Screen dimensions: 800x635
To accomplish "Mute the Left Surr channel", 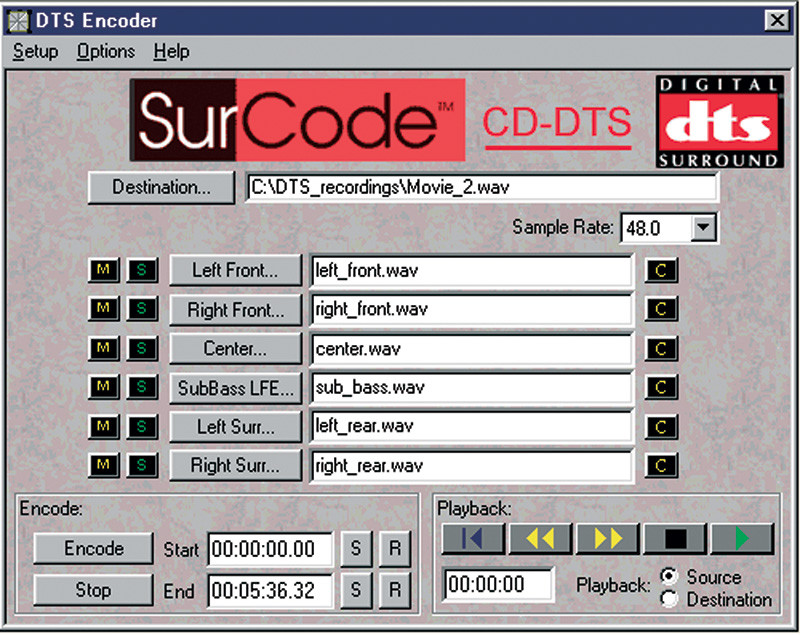I will [104, 426].
